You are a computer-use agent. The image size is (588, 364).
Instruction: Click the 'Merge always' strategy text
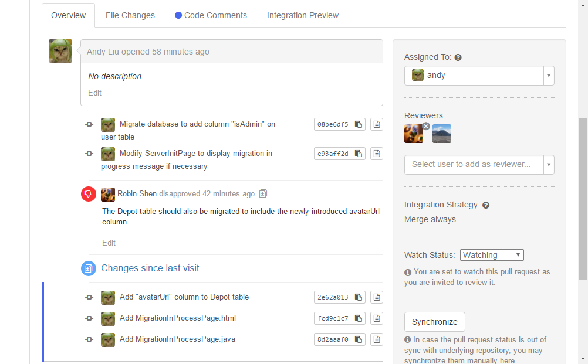pyautogui.click(x=430, y=219)
